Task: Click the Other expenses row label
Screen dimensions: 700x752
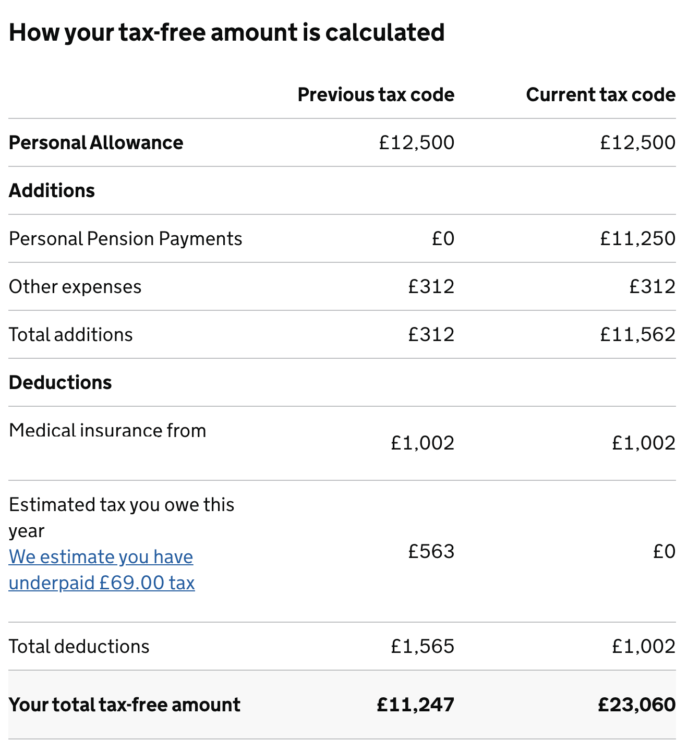Action: (x=75, y=287)
